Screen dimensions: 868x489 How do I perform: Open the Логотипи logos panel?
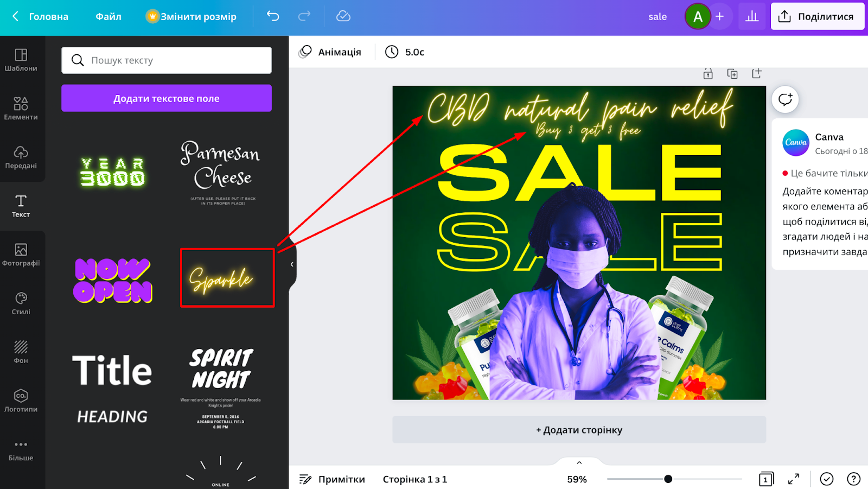tap(21, 401)
